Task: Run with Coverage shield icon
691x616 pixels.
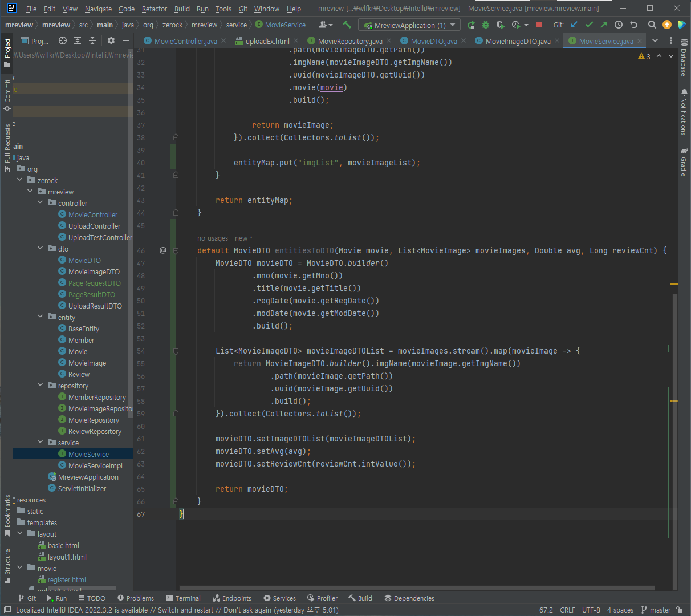Action: pyautogui.click(x=501, y=25)
